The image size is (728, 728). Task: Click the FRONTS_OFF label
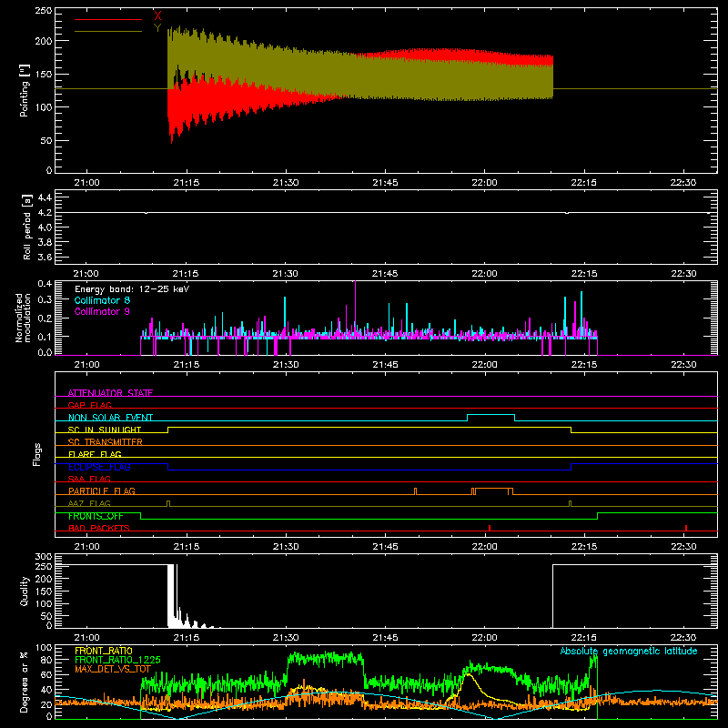pos(96,516)
